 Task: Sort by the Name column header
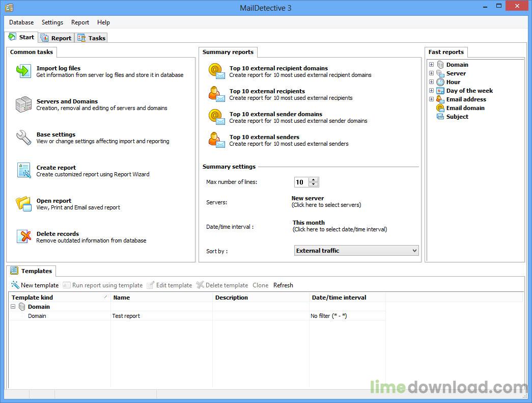[162, 298]
